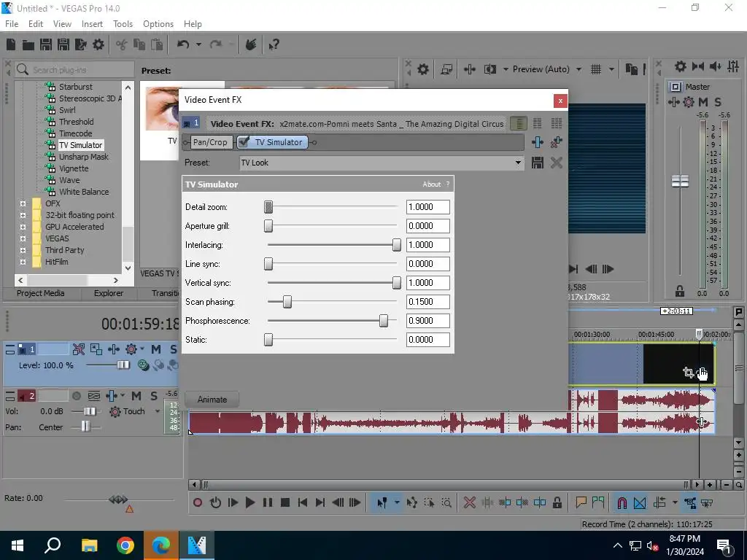Viewport: 747px width, 560px height.
Task: Click Event Pan/Crop icon on video clip
Action: tap(688, 372)
